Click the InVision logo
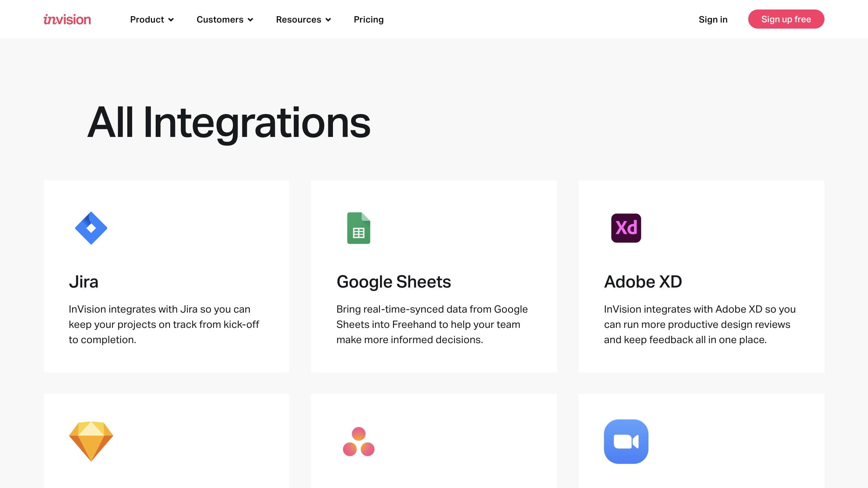The width and height of the screenshot is (868, 488). (x=67, y=20)
